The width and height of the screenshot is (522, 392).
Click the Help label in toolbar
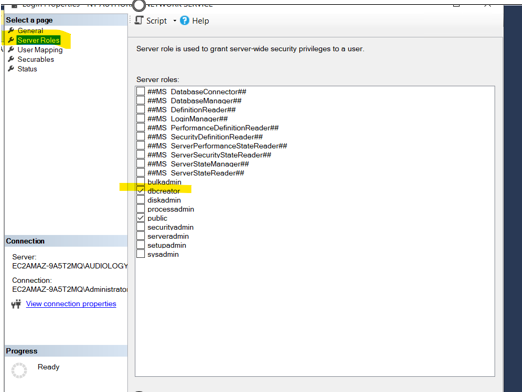pyautogui.click(x=201, y=21)
